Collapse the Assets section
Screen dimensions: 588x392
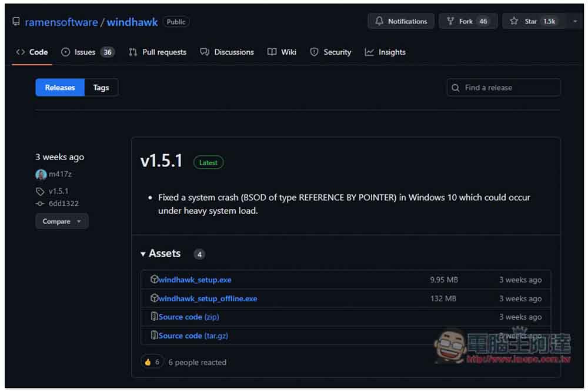[161, 254]
